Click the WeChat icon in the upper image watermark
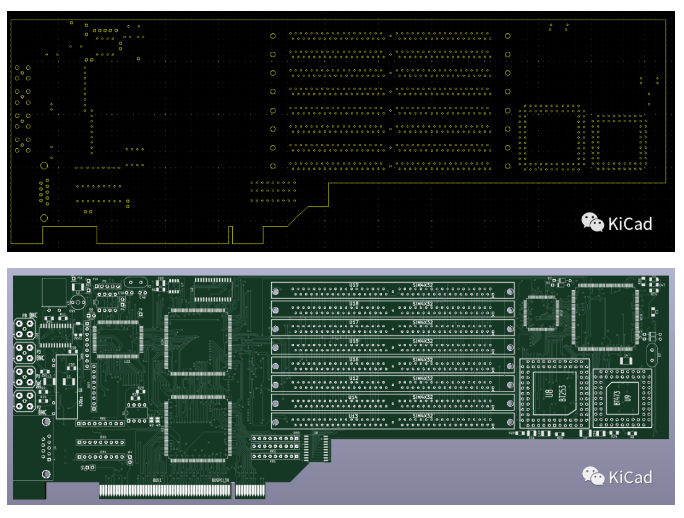 click(594, 222)
